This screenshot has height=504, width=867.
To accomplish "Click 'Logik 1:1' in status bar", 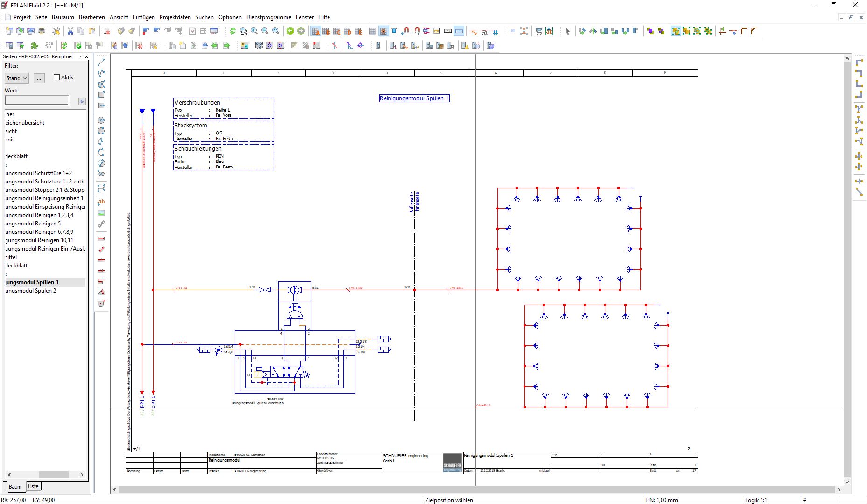I will click(756, 500).
